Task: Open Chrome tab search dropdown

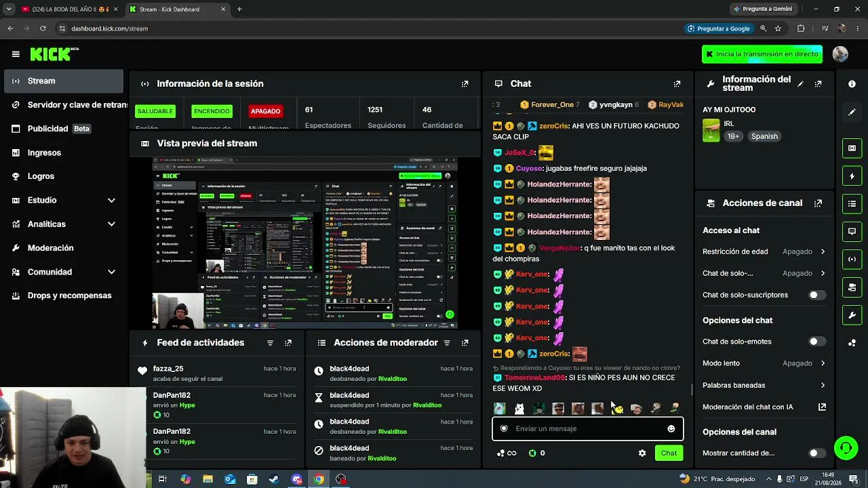Action: pyautogui.click(x=9, y=9)
